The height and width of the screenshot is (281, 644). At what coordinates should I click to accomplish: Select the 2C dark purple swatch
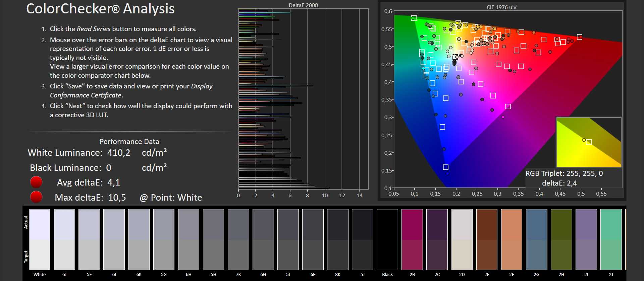[x=437, y=239]
